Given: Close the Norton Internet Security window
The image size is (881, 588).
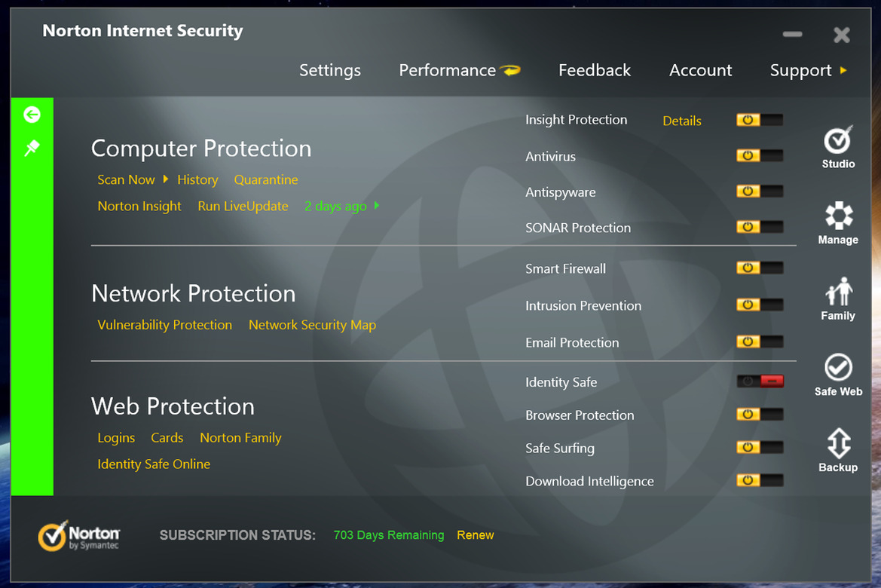Looking at the screenshot, I should (x=841, y=35).
